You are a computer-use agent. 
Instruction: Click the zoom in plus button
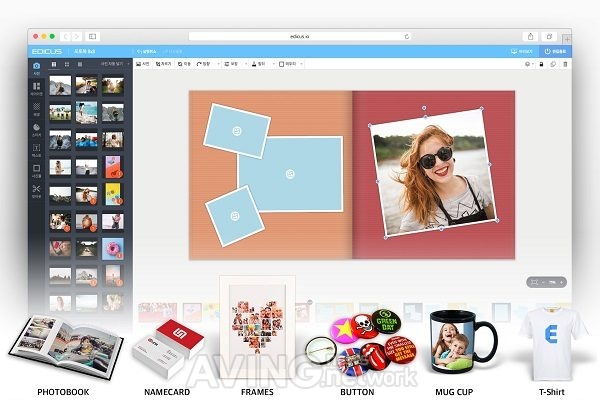(561, 282)
